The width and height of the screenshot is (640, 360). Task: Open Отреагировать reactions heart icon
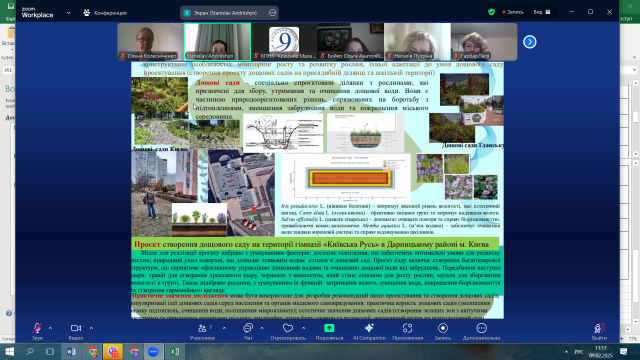coord(288,328)
